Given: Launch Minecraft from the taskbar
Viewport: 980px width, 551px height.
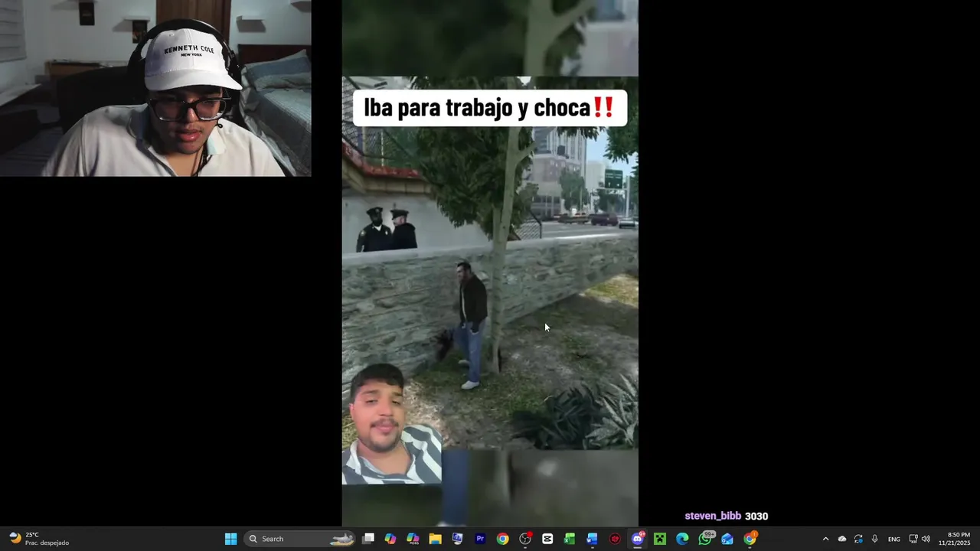Looking at the screenshot, I should (x=659, y=539).
